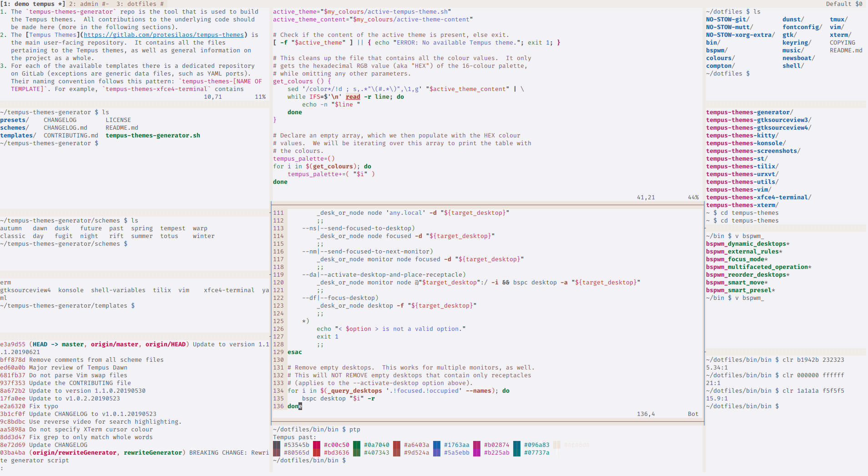Click 'tempus-themes-generator.sh' in the ls output
Viewport: 868px width, 476px height.
click(153, 136)
